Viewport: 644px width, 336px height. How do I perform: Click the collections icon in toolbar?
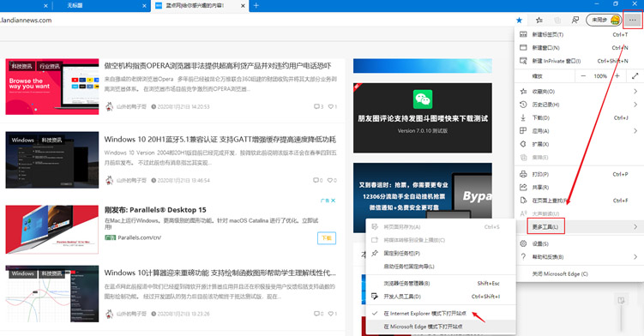pyautogui.click(x=557, y=20)
